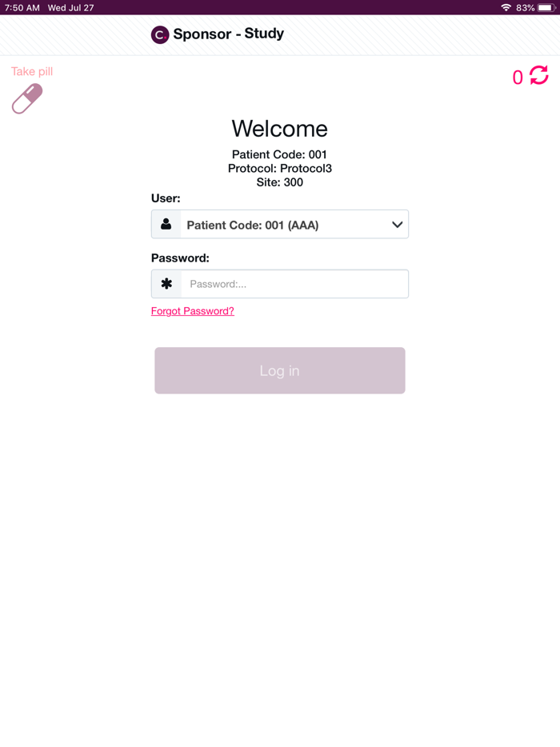
Task: Expand user list via the chevron arrow
Action: tap(397, 225)
